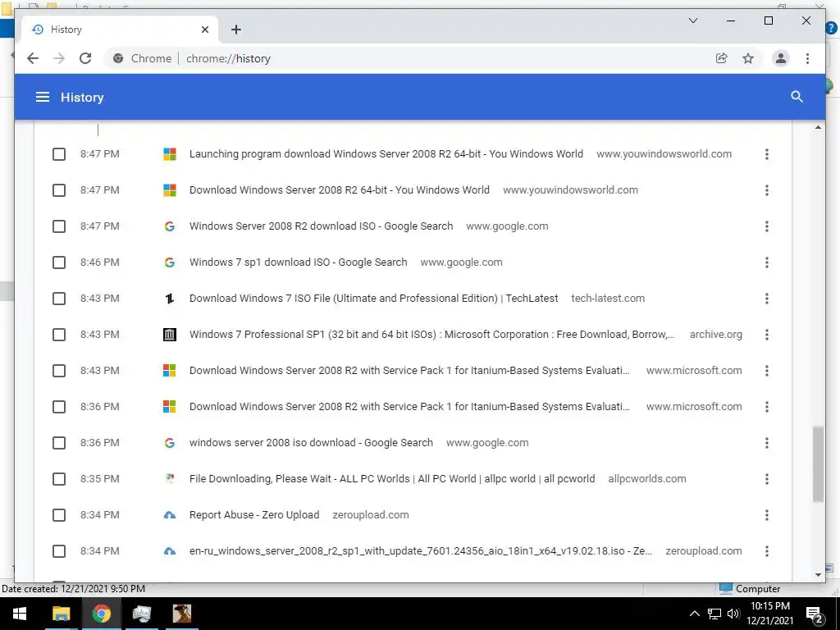Open Windows 7 Professional SP1 archive.org link
840x630 pixels.
(x=431, y=335)
